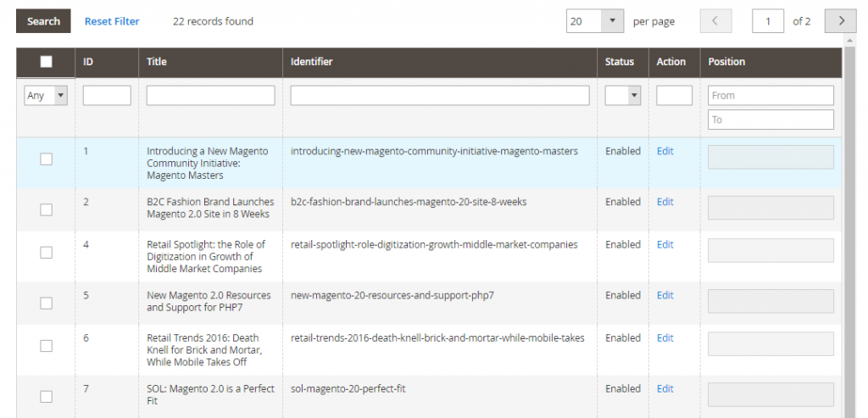Viewport: 868px width, 418px height.
Task: Click the Reset Filter link
Action: pyautogui.click(x=112, y=21)
